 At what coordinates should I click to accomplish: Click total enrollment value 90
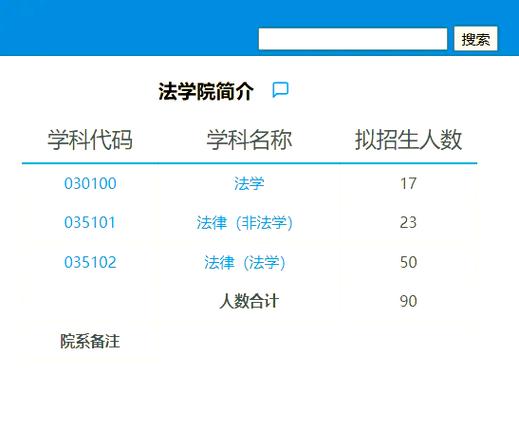[408, 301]
